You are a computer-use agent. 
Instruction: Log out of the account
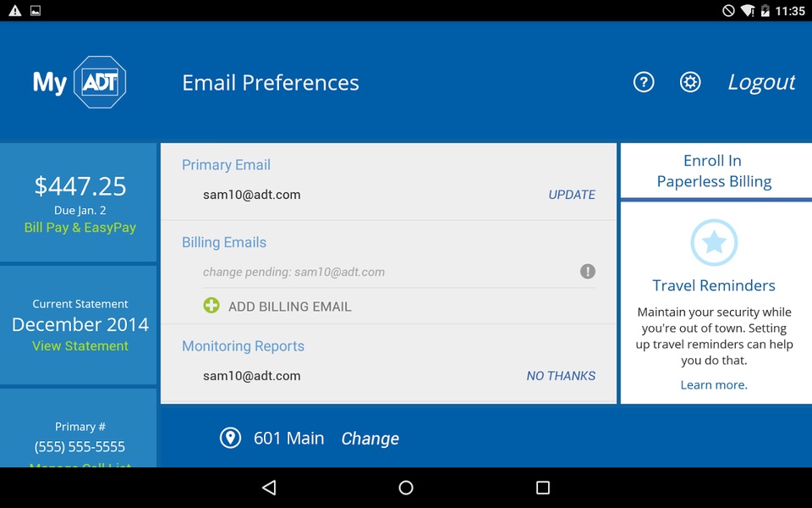point(761,82)
